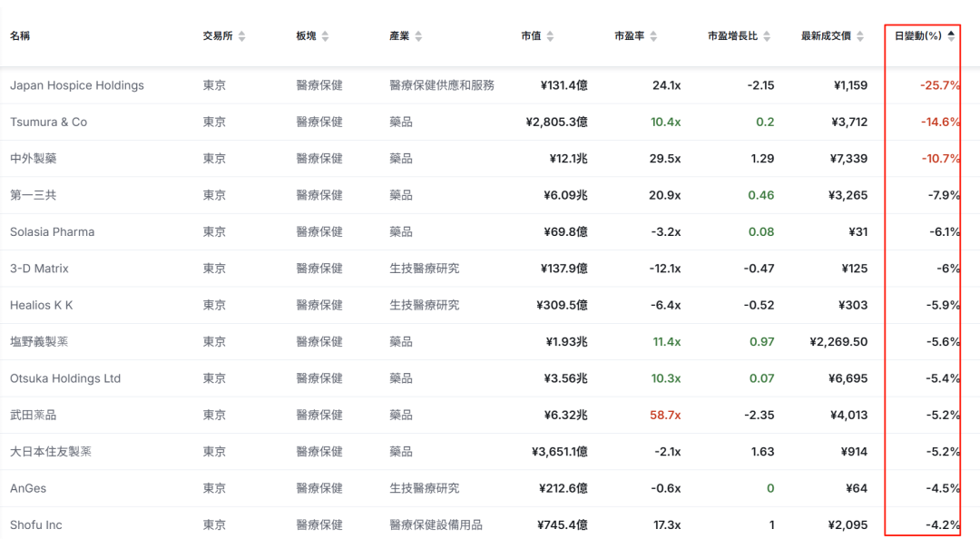Select 中外製藥 company name

[34, 159]
